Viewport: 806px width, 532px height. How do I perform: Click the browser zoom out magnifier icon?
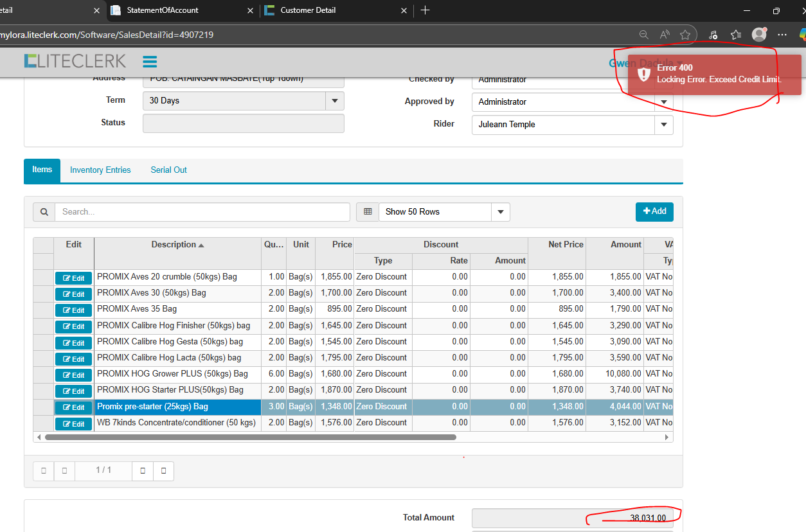pos(643,35)
